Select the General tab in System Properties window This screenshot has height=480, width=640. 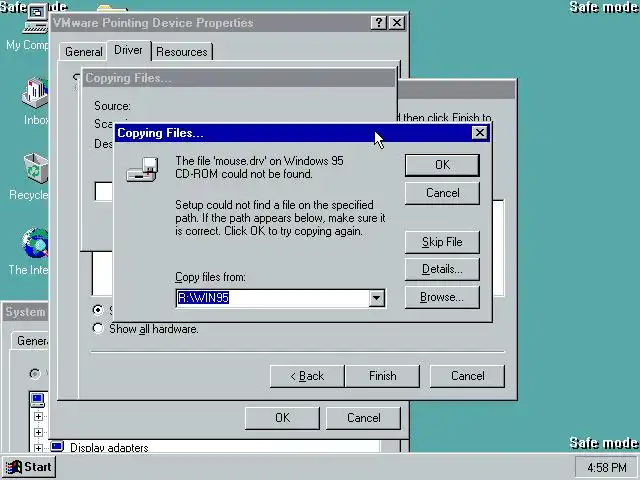coord(29,341)
